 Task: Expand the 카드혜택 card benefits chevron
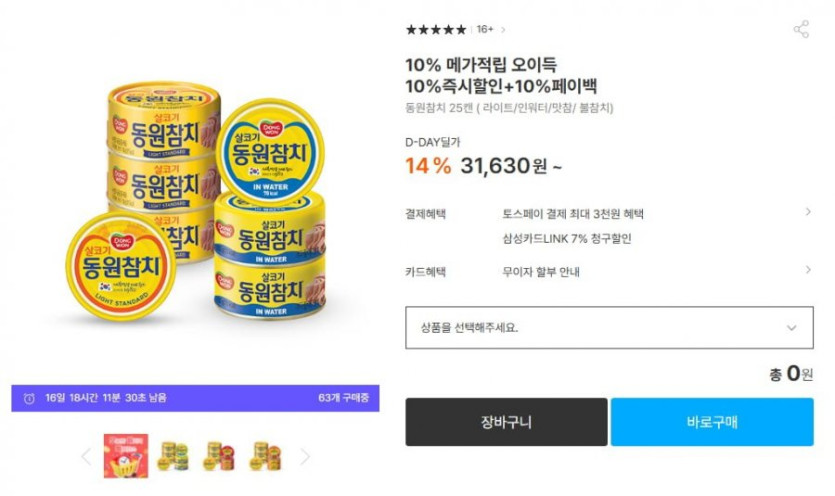click(x=807, y=270)
